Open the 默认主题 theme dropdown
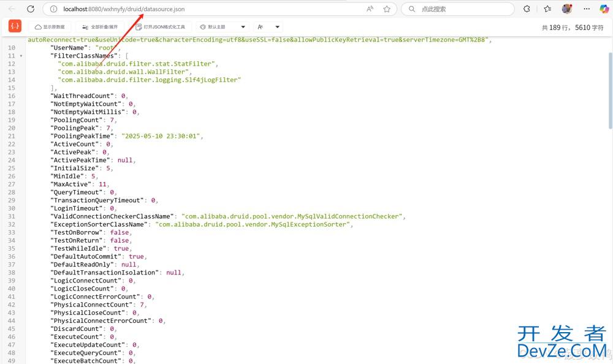Screen dimensions: 613x364 coord(222,27)
